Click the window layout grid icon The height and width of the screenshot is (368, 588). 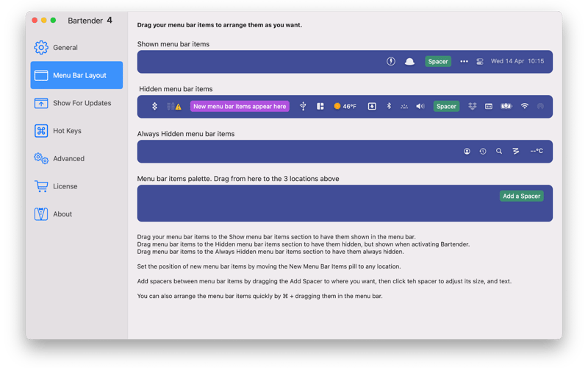click(x=320, y=106)
